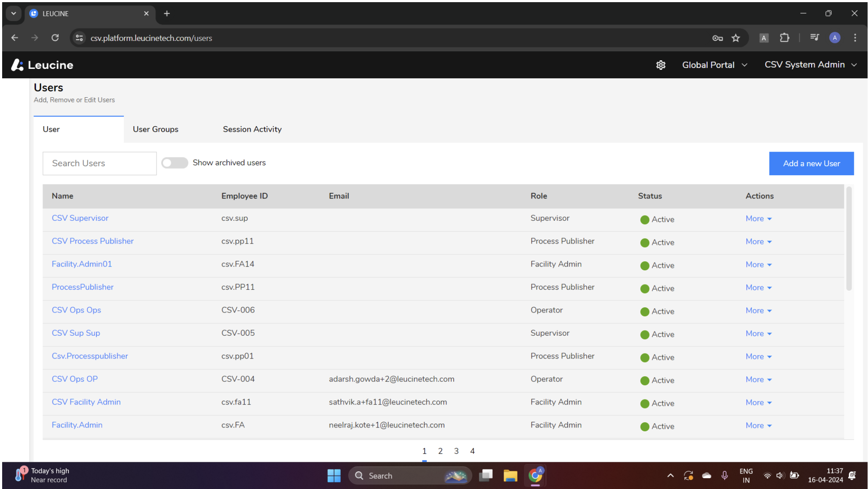Open CSV Process Publisher user link
Viewport: 868px width, 489px height.
pos(92,241)
